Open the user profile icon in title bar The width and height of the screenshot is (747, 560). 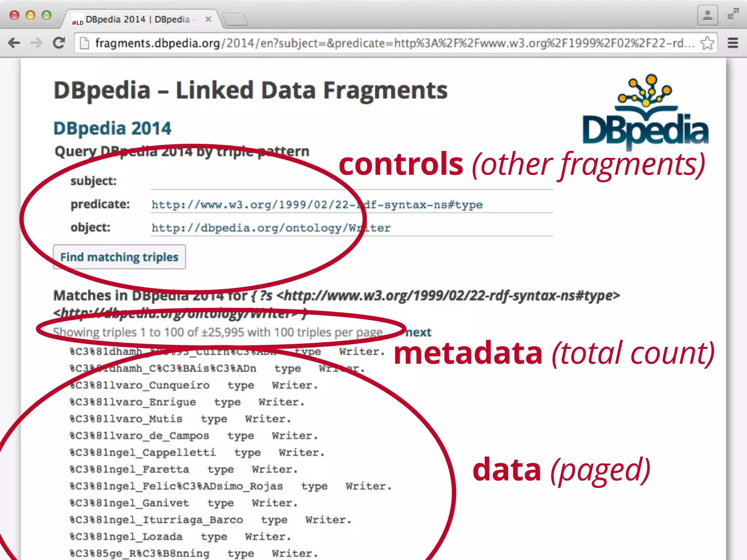click(708, 15)
